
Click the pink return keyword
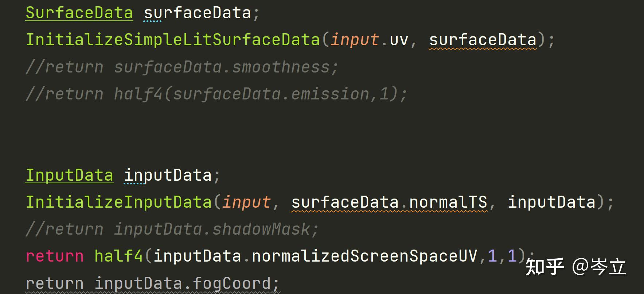[55, 256]
